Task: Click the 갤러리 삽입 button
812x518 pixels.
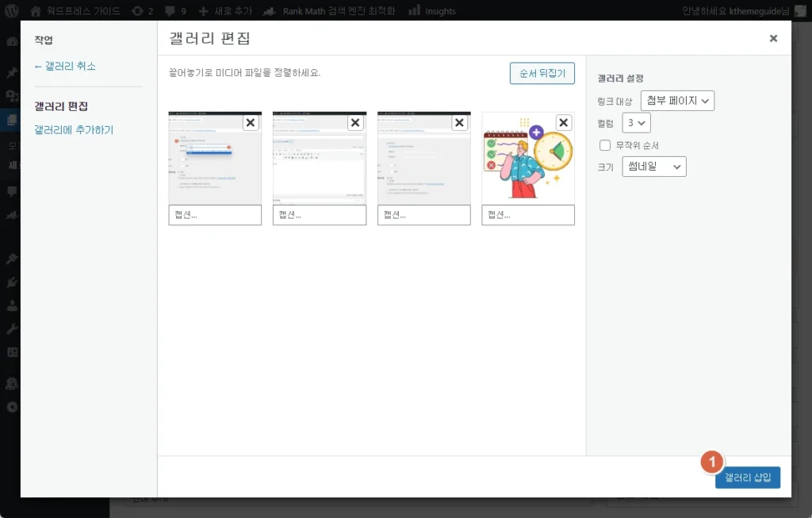Action: point(747,478)
